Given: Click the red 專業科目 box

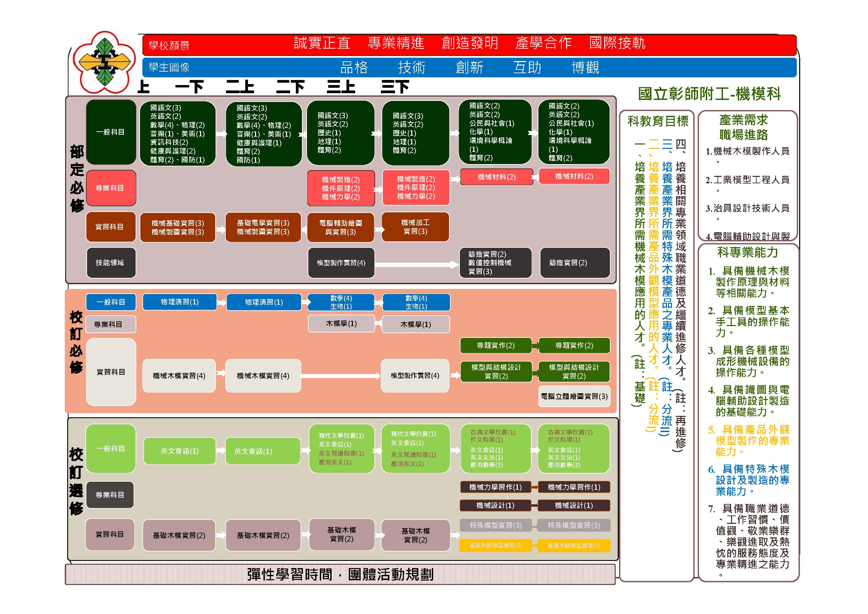Looking at the screenshot, I should pyautogui.click(x=111, y=188).
